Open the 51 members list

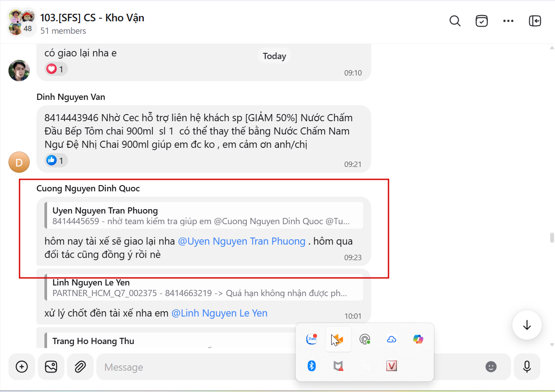(x=63, y=31)
